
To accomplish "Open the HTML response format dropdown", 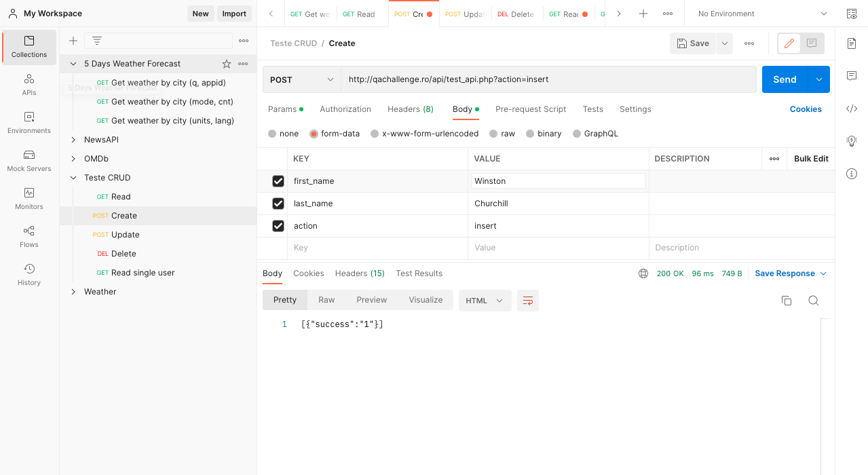I will pyautogui.click(x=485, y=301).
